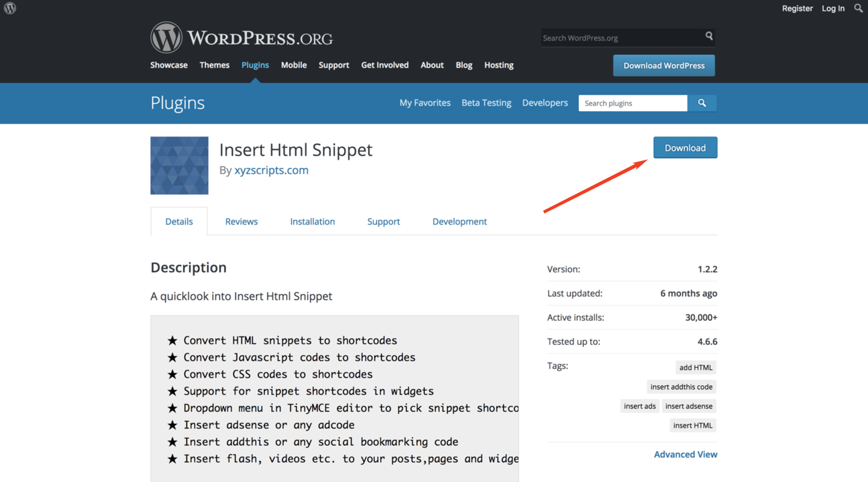868x482 pixels.
Task: Open the Get Involved menu item
Action: 385,65
